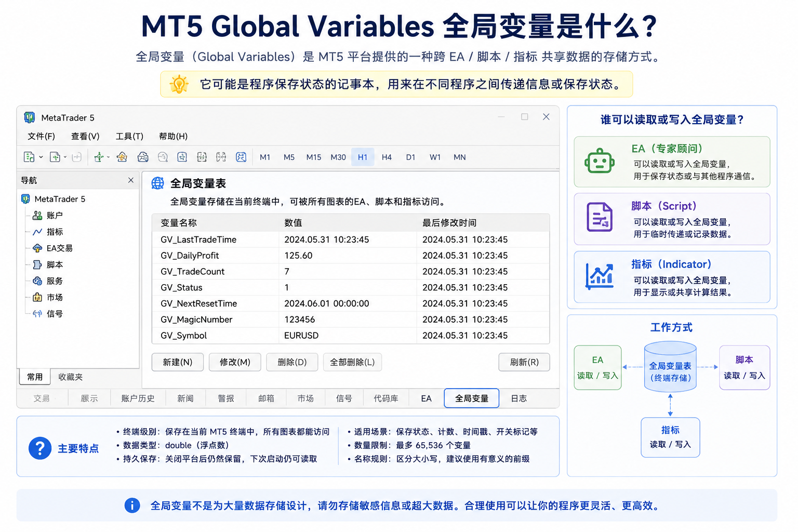
Task: Select 信号 in navigator tree
Action: (x=48, y=314)
